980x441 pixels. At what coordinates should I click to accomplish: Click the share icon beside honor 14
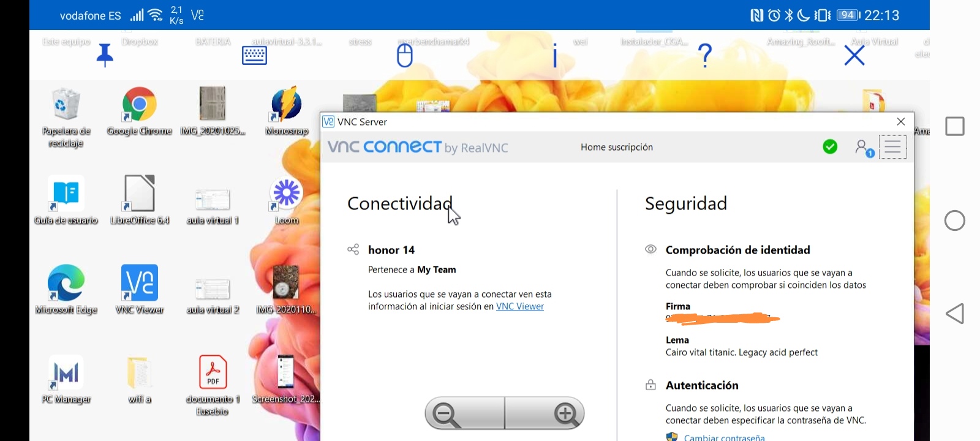point(353,249)
